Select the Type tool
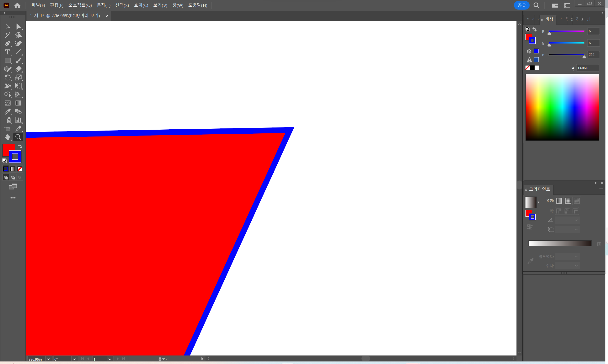608x364 pixels. pos(7,52)
